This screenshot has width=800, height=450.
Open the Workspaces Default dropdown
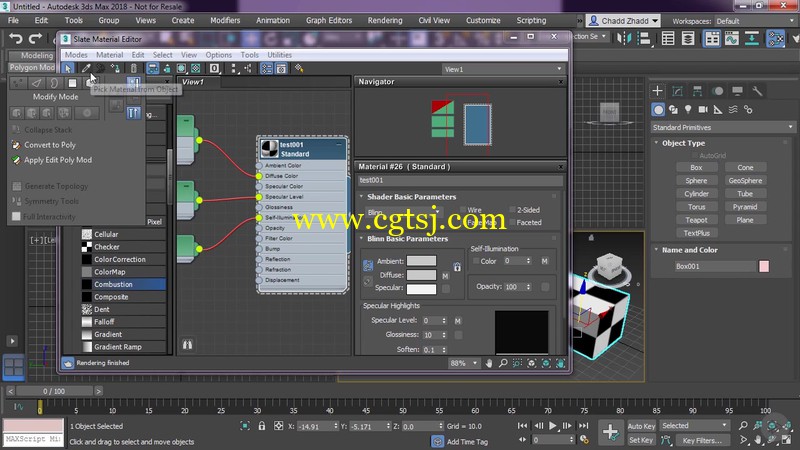756,21
